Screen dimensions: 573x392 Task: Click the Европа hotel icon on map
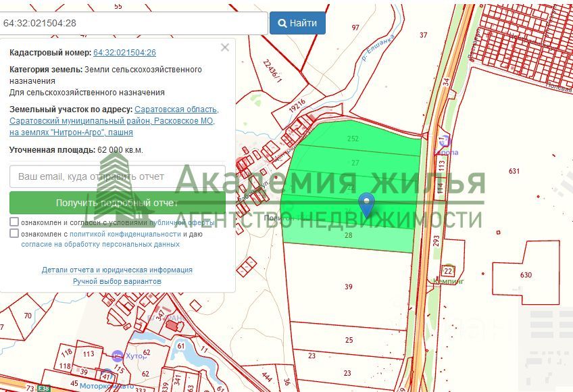[443, 141]
